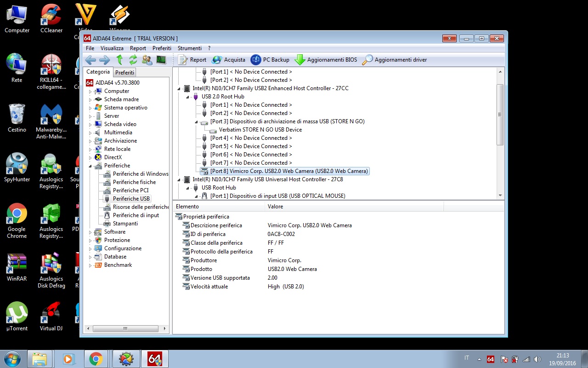Click the blue back arrow icon
This screenshot has width=588, height=368.
[90, 60]
